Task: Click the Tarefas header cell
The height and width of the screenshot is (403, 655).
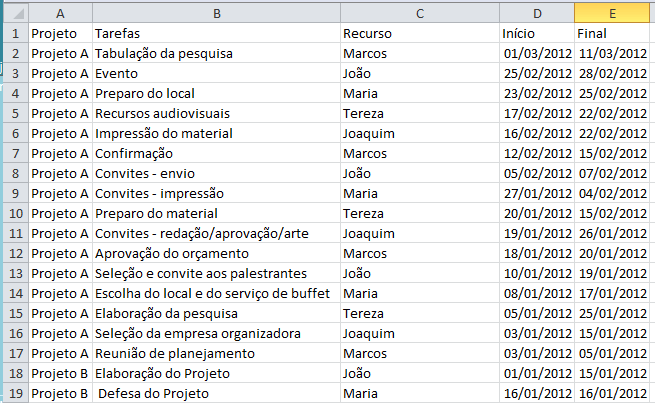Action: click(216, 33)
